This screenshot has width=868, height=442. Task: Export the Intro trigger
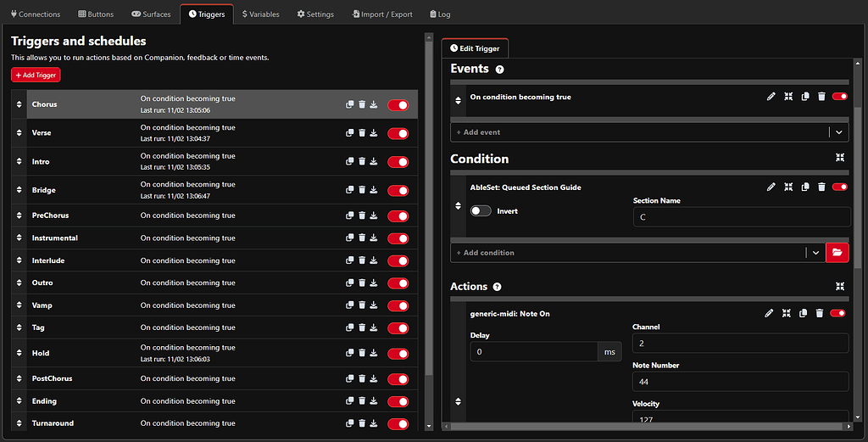(x=374, y=161)
